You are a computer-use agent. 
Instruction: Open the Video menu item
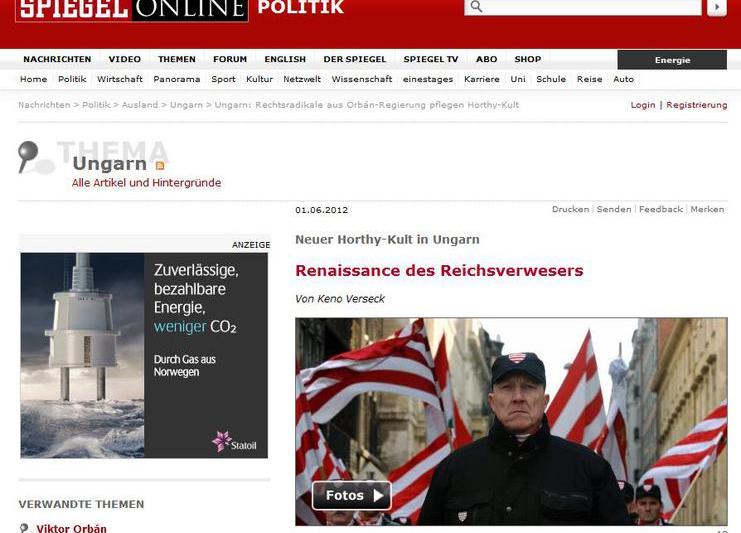point(125,59)
